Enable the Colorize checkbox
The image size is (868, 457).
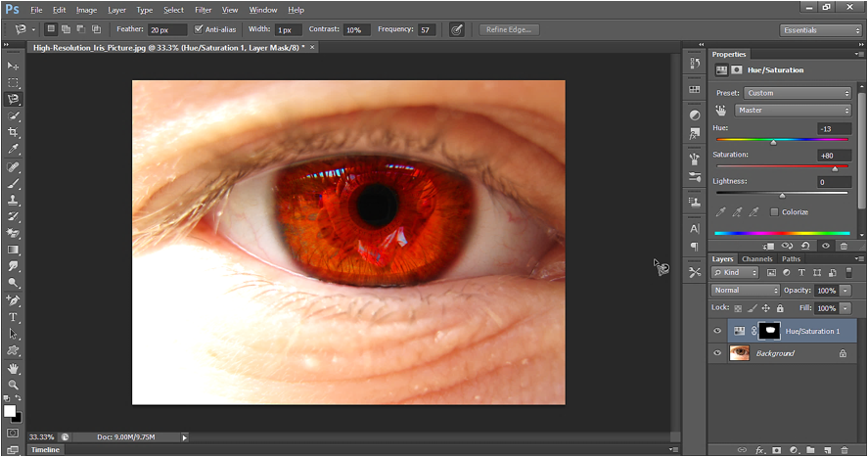[x=775, y=211]
